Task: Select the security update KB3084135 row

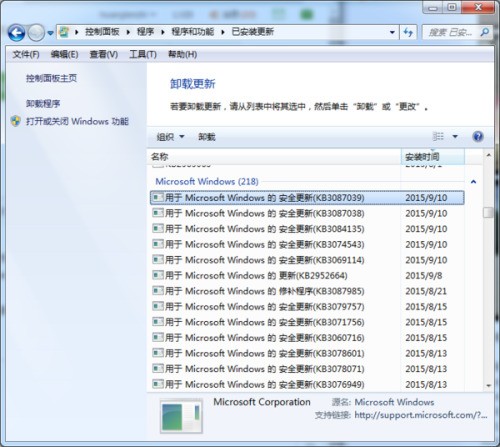Action: (x=307, y=229)
